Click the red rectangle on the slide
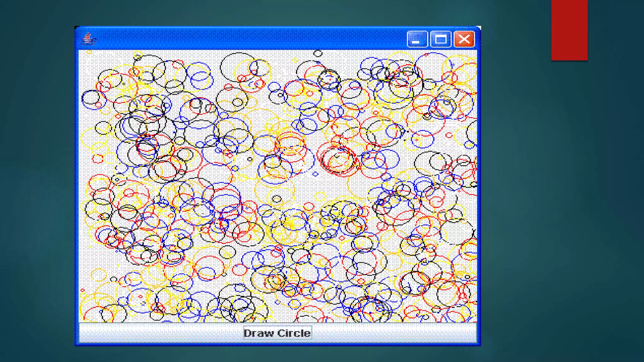Viewport: 644px width, 362px height. pyautogui.click(x=569, y=30)
